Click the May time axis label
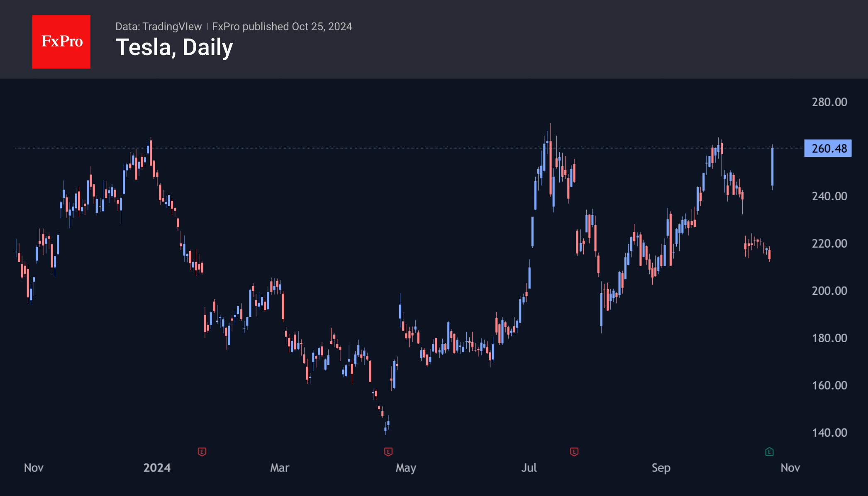 tap(406, 468)
